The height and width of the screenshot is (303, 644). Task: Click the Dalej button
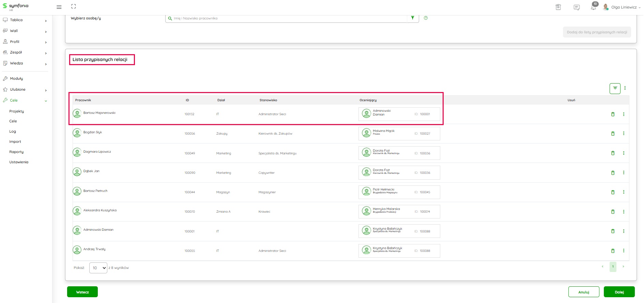click(619, 292)
